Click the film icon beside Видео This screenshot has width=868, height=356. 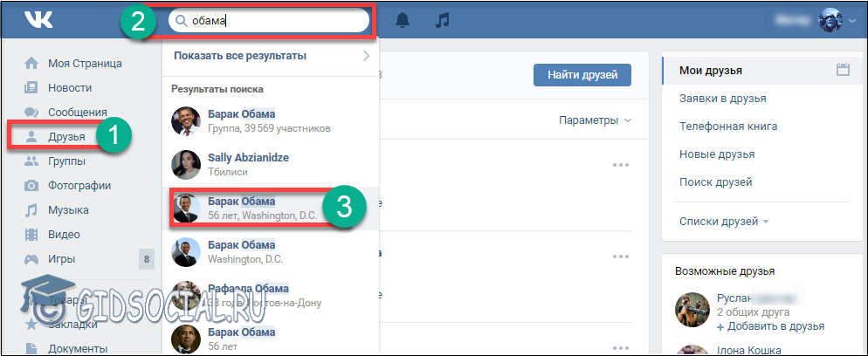(31, 235)
